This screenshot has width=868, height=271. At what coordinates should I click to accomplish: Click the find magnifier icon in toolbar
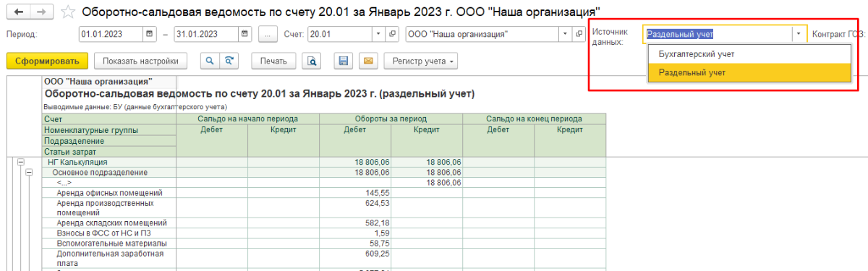(210, 61)
